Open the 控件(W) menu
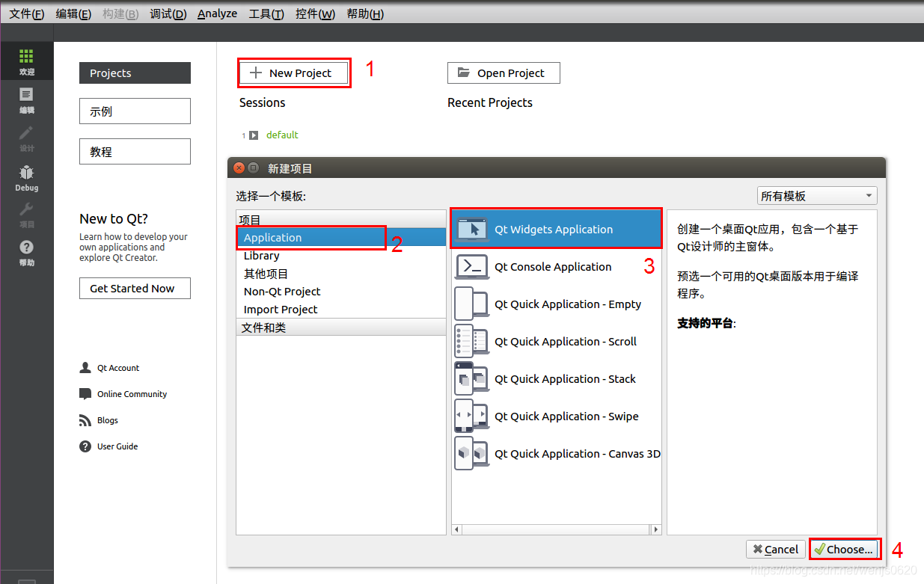This screenshot has width=924, height=584. coord(316,14)
